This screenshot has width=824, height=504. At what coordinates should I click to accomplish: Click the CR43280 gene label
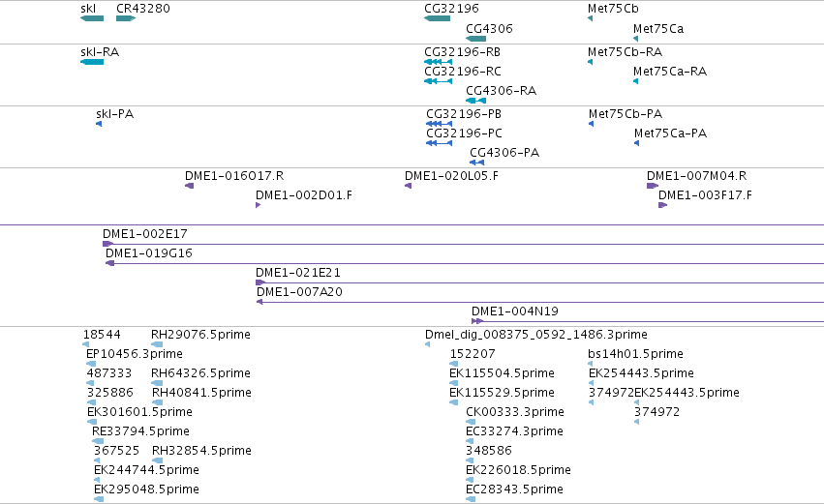click(143, 9)
